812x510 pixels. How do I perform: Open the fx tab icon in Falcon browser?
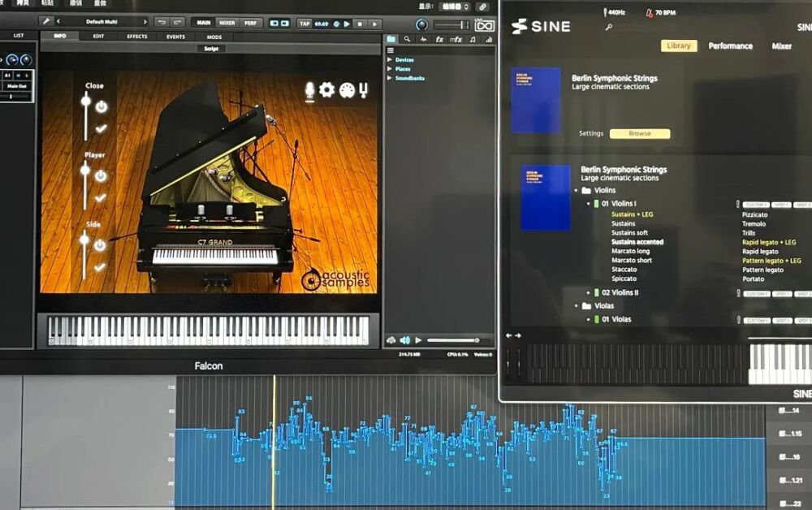[x=439, y=39]
